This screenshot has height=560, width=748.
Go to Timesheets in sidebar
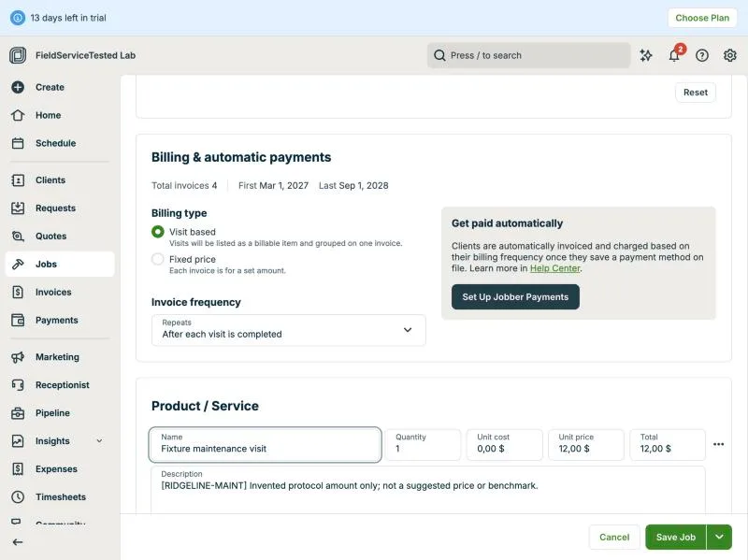click(x=61, y=497)
